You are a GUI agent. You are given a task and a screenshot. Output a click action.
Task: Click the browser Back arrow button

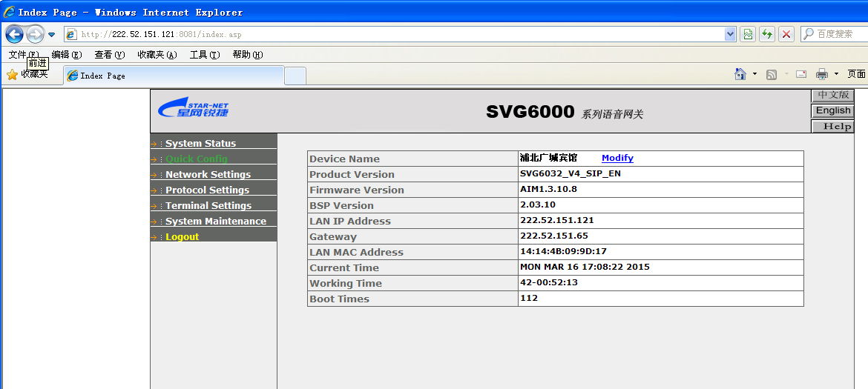[14, 34]
